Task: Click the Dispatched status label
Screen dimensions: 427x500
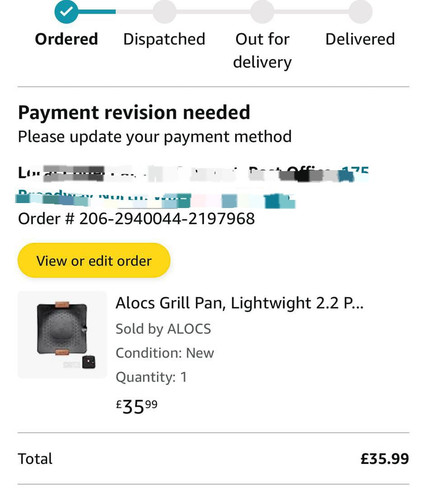Action: coord(164,39)
